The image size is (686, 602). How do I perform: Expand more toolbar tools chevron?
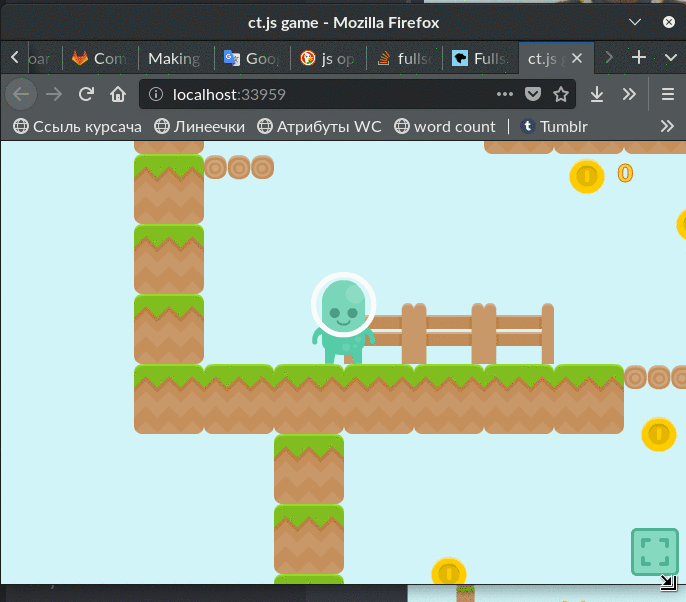tap(629, 94)
